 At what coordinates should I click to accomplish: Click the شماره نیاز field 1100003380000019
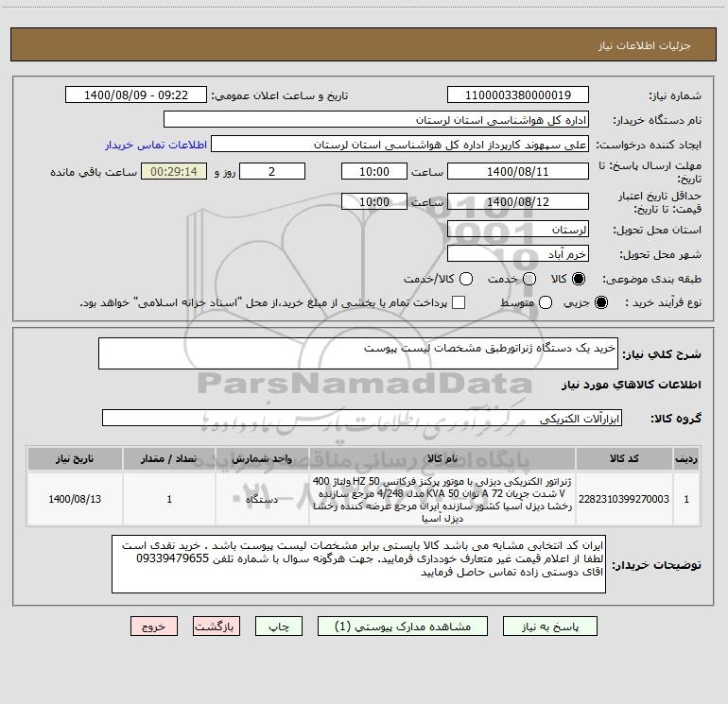[518, 95]
